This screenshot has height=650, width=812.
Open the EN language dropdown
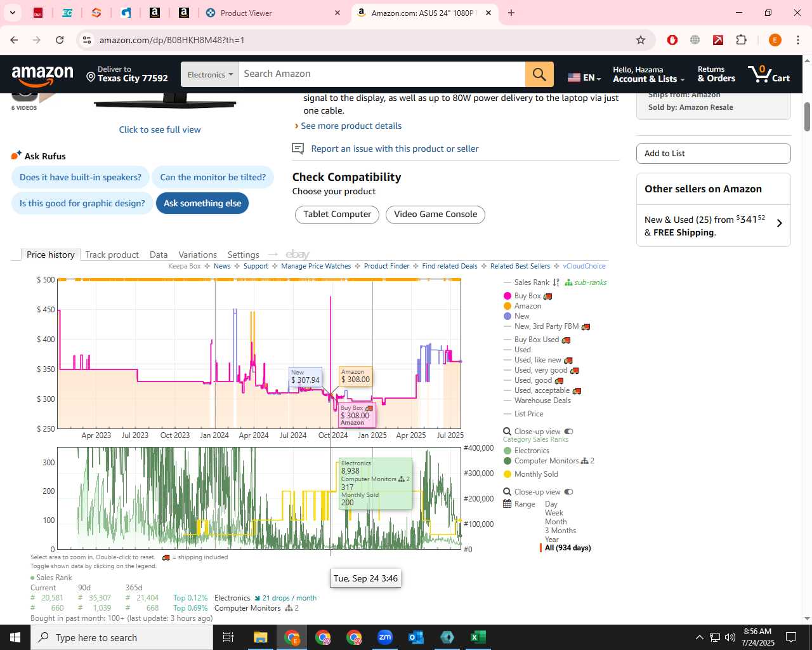pyautogui.click(x=584, y=77)
